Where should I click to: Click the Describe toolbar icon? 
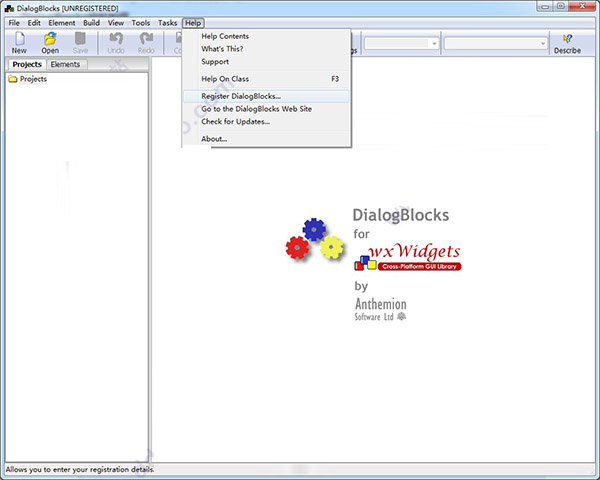tap(567, 43)
